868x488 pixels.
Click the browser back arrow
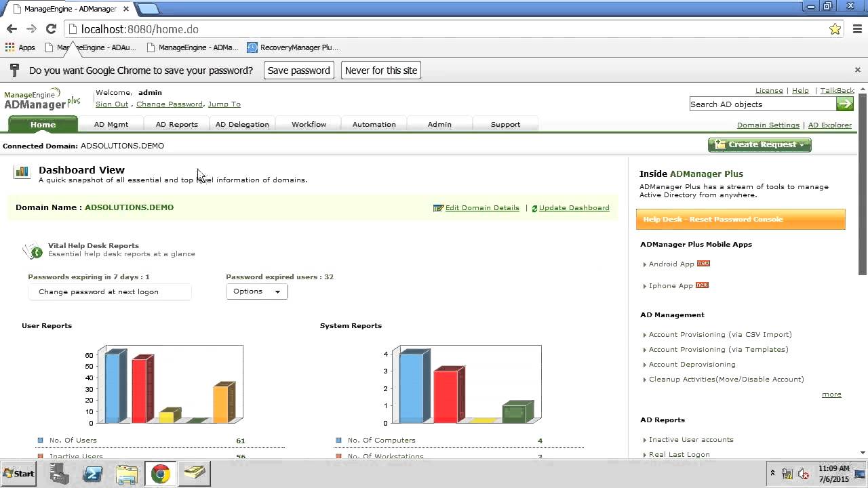coord(12,28)
